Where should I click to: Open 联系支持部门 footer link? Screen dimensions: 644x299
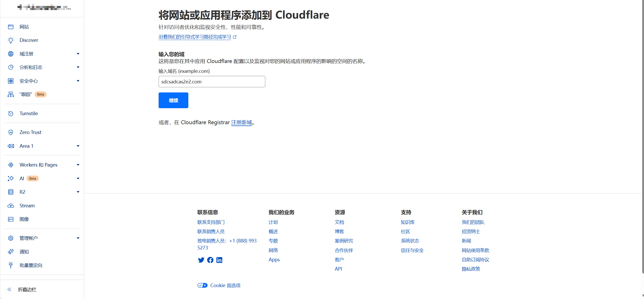pyautogui.click(x=211, y=222)
